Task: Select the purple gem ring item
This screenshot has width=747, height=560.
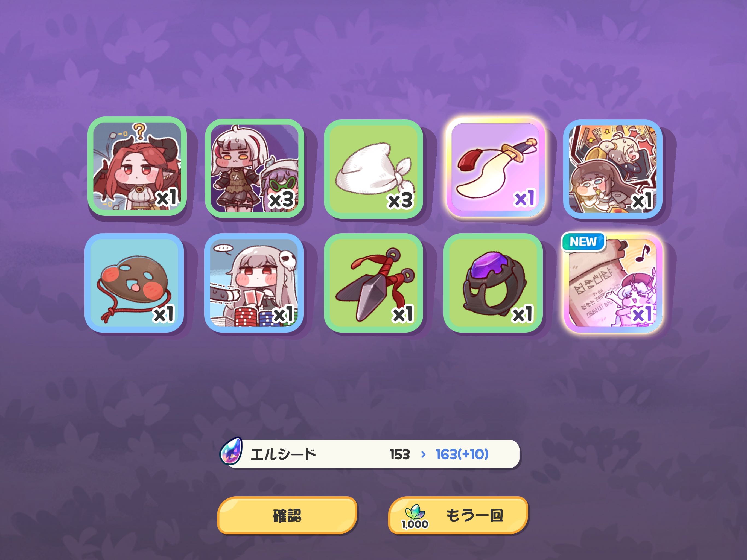Action: (x=493, y=283)
